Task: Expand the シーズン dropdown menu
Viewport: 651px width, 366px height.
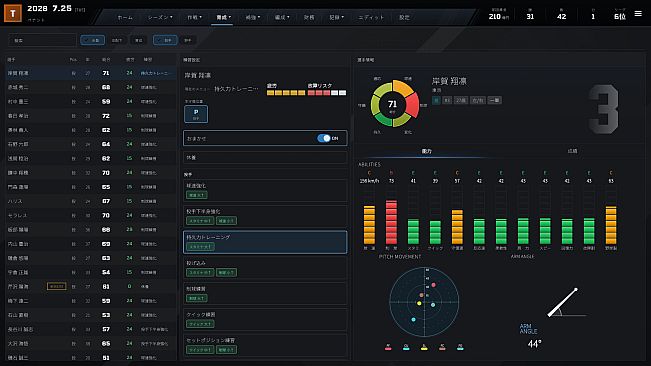Action: (x=160, y=17)
